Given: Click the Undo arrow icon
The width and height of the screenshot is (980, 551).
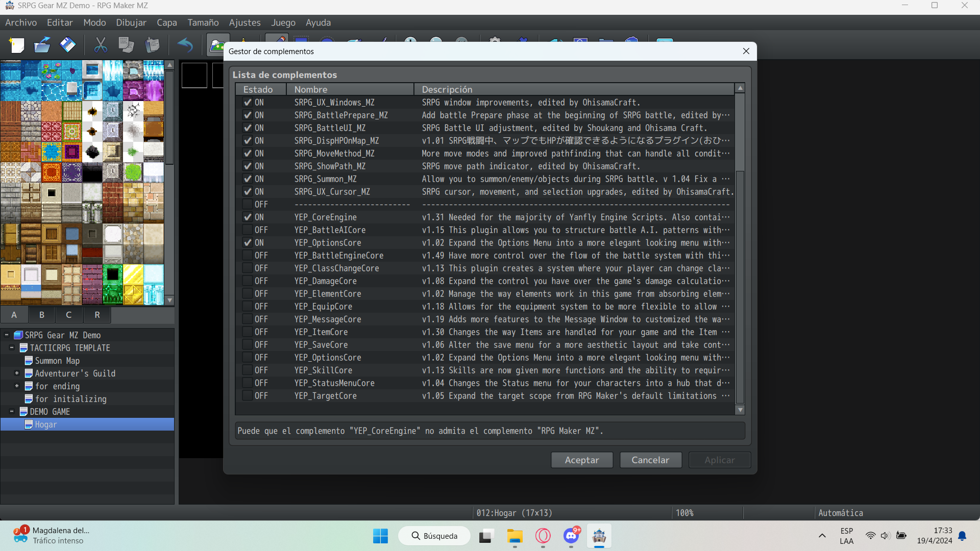Looking at the screenshot, I should 185,45.
